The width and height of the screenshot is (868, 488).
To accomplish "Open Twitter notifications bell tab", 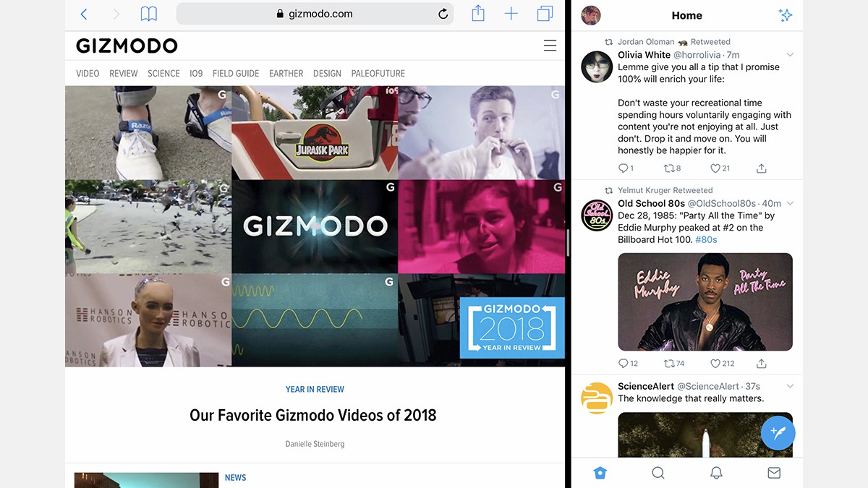I will 716,473.
